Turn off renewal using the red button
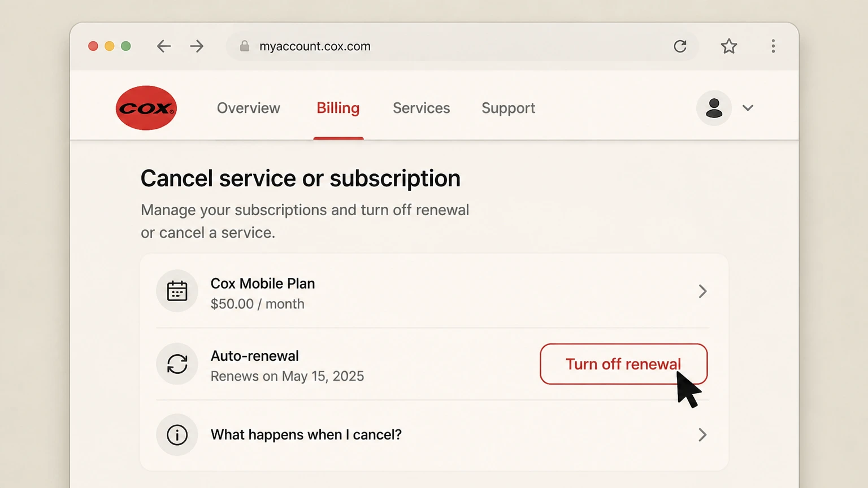The height and width of the screenshot is (488, 868). (x=623, y=364)
